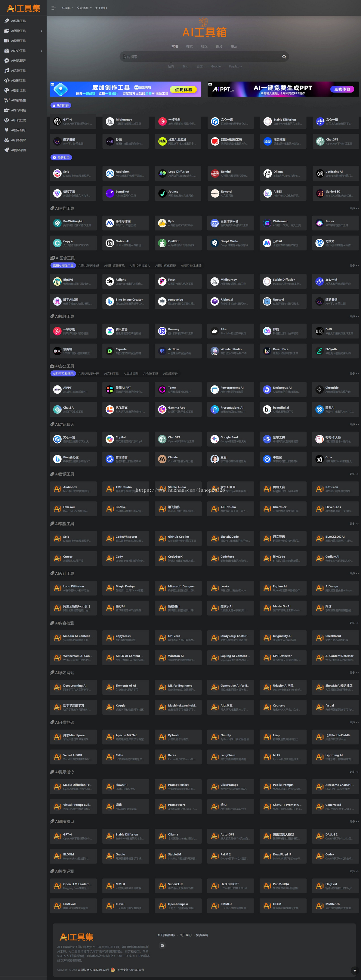
Task: Click the D-ID card icon
Action: (319, 331)
